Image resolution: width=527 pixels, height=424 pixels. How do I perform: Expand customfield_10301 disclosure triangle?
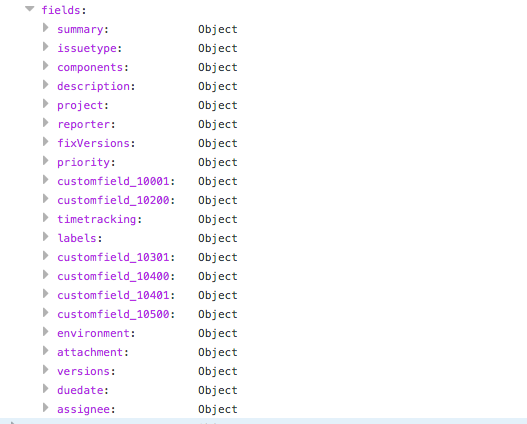pos(46,255)
